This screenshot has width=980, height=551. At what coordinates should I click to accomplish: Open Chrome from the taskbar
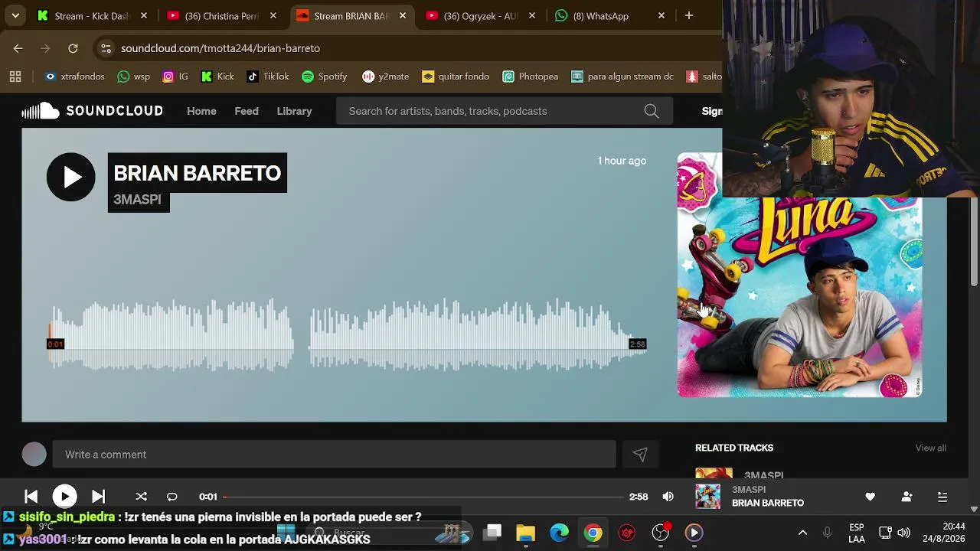coord(593,533)
